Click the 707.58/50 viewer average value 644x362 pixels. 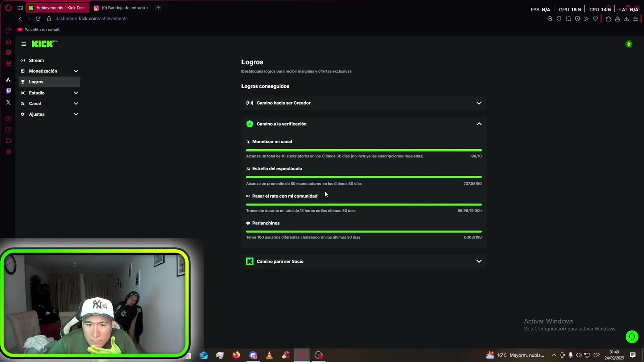click(472, 184)
